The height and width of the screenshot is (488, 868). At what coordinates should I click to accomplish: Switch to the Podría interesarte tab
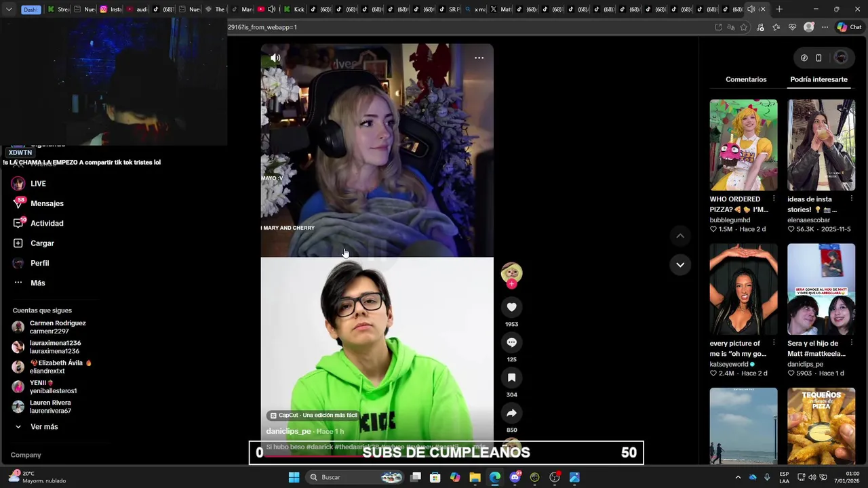(818, 79)
